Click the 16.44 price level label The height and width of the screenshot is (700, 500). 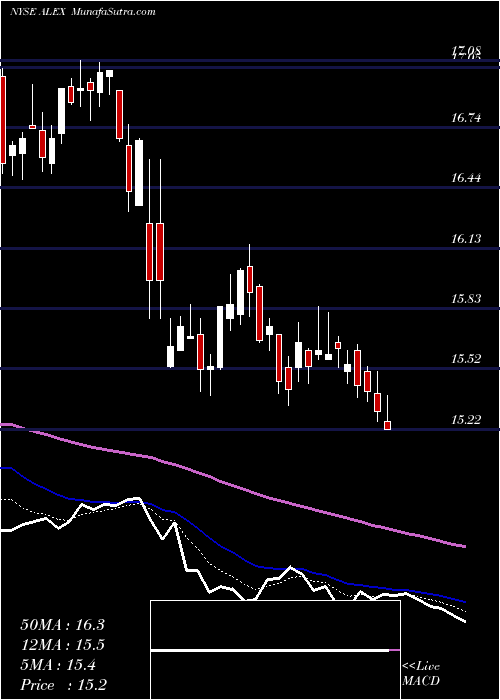tap(466, 178)
